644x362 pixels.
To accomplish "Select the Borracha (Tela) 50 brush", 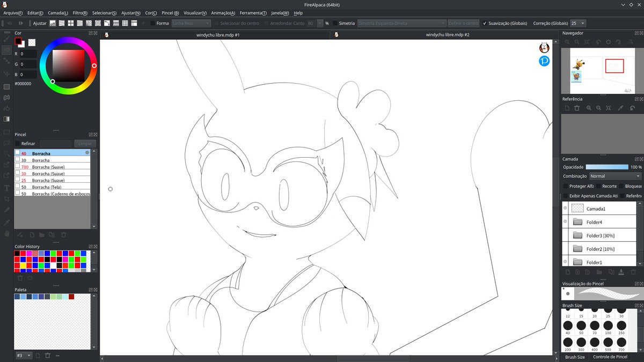I will (x=53, y=187).
